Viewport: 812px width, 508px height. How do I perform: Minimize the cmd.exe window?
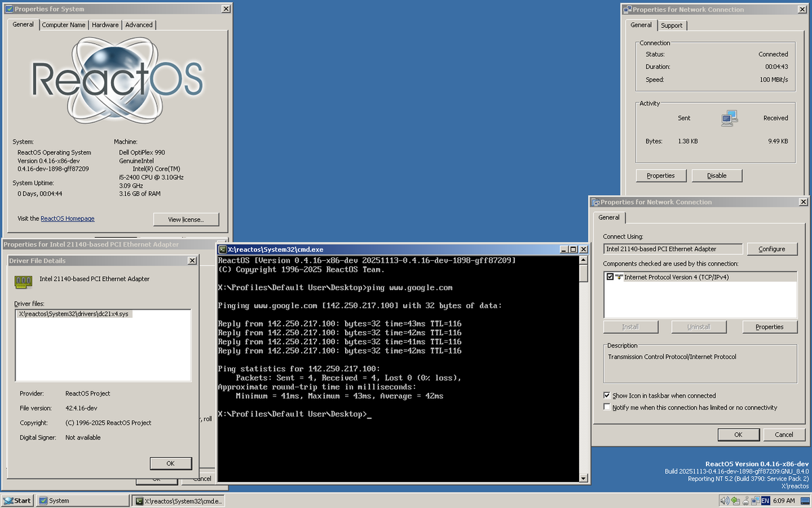click(x=563, y=249)
